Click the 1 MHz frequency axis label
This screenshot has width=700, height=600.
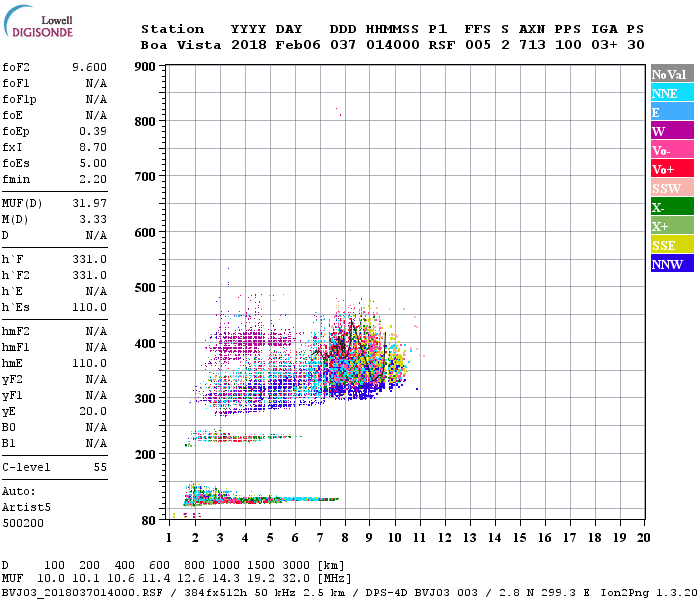[169, 538]
